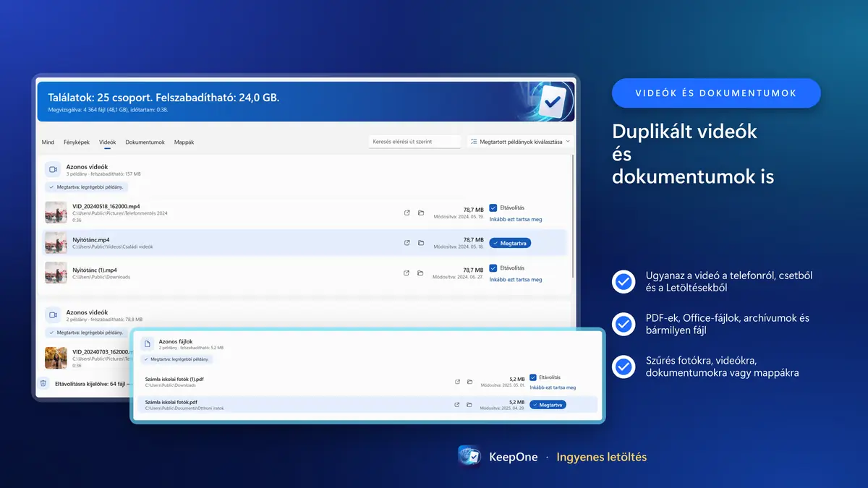Click the Megtartva: legrégebbi példány chip in Azonos fájlok
The image size is (868, 488).
pyautogui.click(x=176, y=359)
